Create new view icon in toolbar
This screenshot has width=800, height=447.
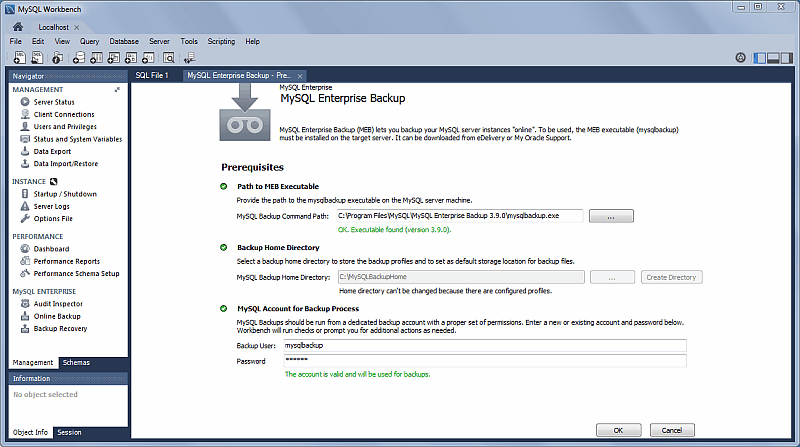113,58
